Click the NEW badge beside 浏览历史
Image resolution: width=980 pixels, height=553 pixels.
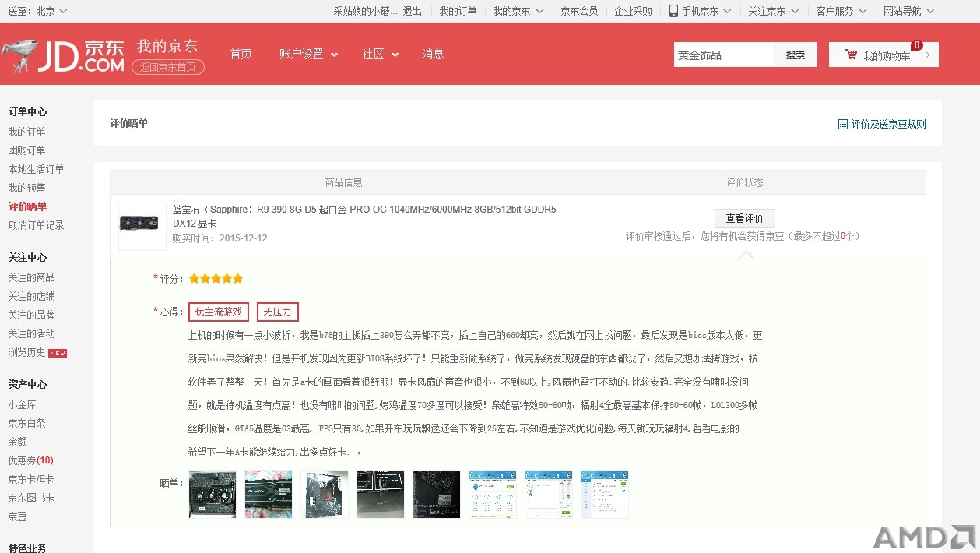click(x=58, y=353)
